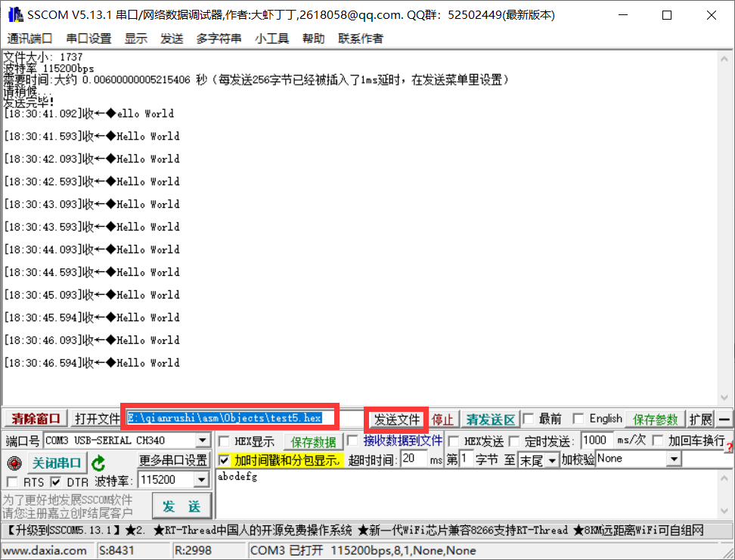Viewport: 735px width, 560px height.
Task: Enable the 加回车换行 checkbox
Action: point(658,441)
